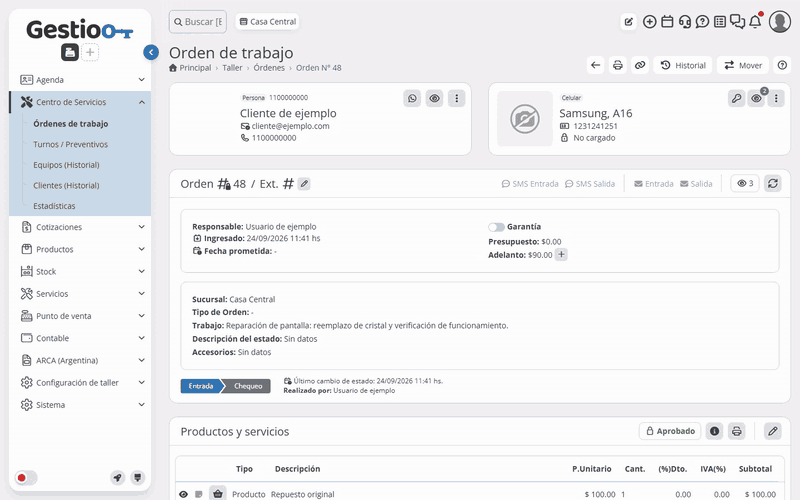Expand the Stock menu
This screenshot has width=800, height=500.
[x=80, y=271]
